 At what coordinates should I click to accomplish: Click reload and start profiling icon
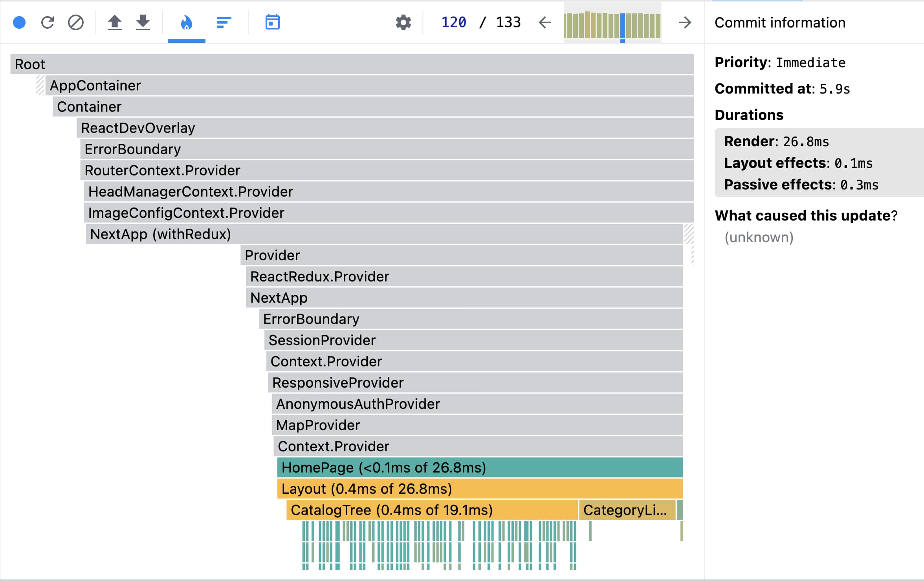[x=48, y=22]
